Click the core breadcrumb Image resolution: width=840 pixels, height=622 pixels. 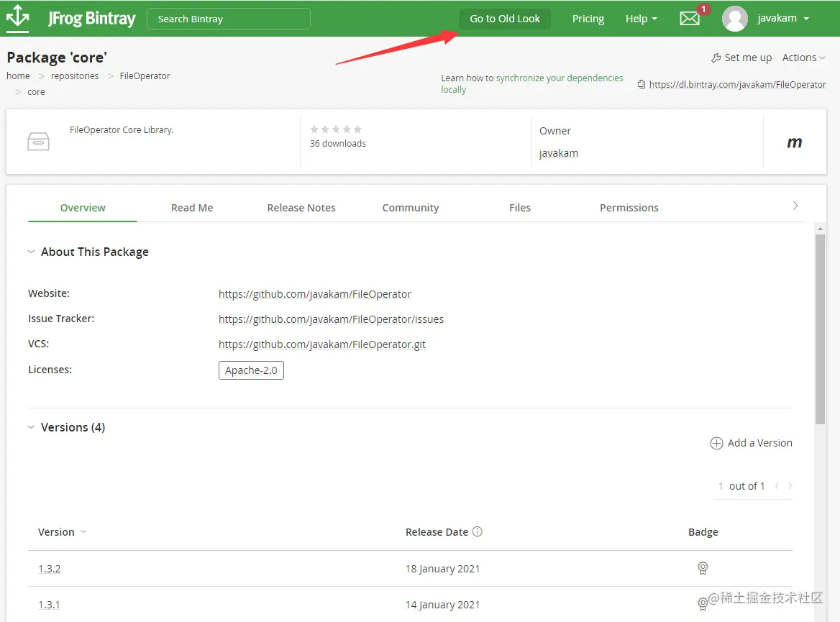[36, 91]
